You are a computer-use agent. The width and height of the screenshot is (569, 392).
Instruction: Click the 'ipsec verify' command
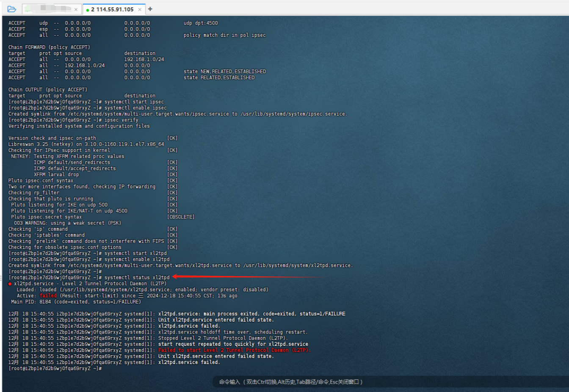click(x=121, y=120)
